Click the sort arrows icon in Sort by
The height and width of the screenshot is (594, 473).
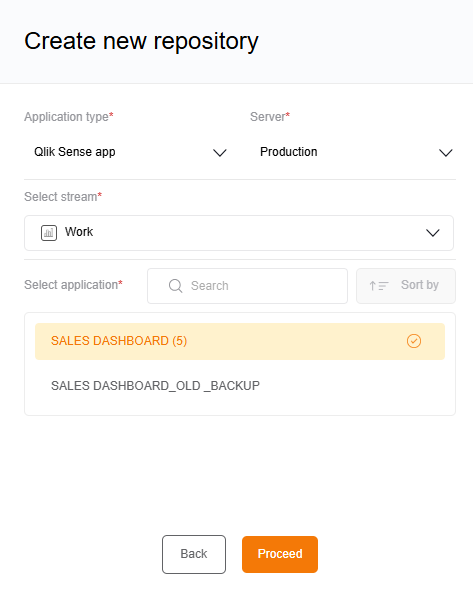click(x=379, y=286)
